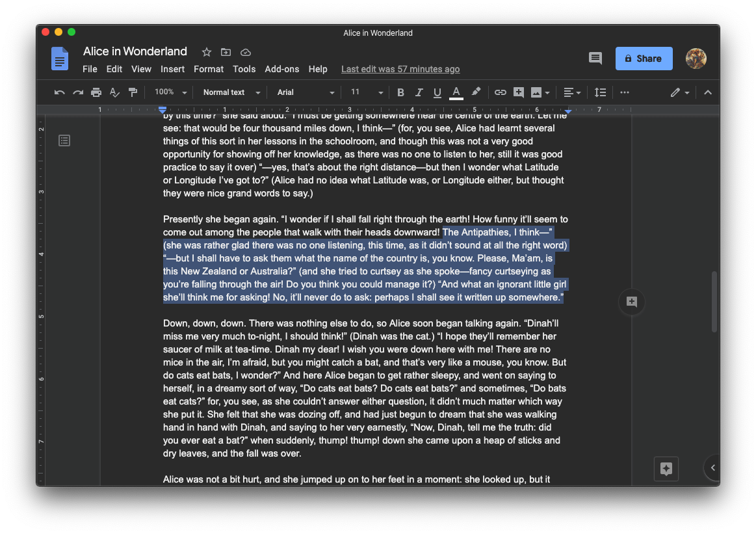Image resolution: width=756 pixels, height=534 pixels.
Task: Add comment with floating margin button
Action: pyautogui.click(x=632, y=302)
